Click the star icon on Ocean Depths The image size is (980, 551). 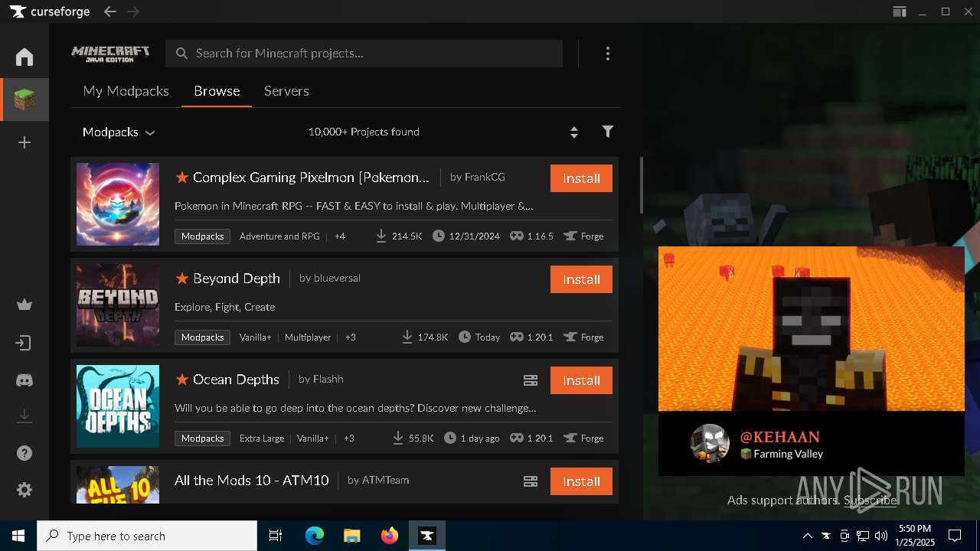click(x=182, y=380)
